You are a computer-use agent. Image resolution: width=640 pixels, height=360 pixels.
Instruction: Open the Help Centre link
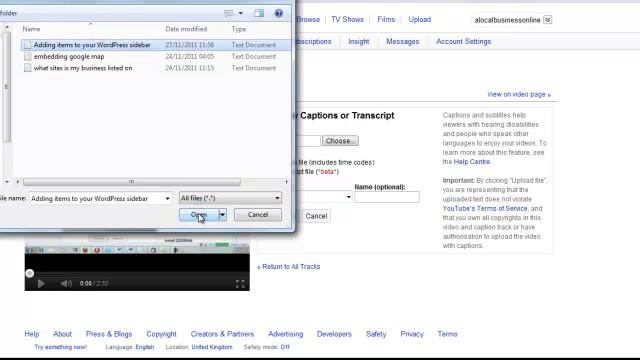pyautogui.click(x=471, y=162)
